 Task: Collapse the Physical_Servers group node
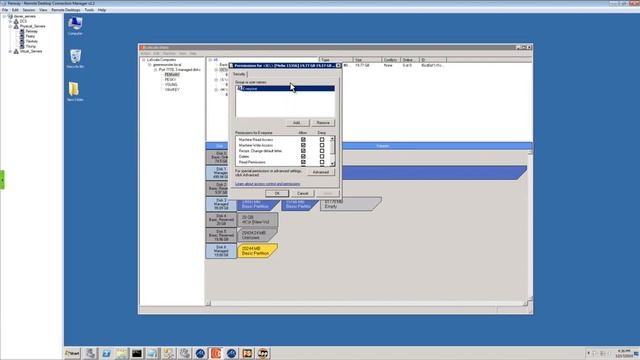10,26
